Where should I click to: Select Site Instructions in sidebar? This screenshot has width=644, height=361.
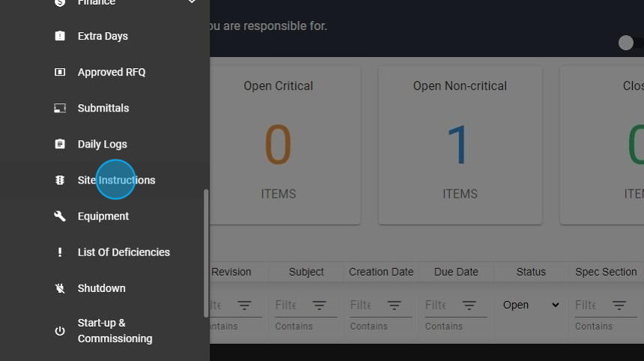(x=116, y=180)
